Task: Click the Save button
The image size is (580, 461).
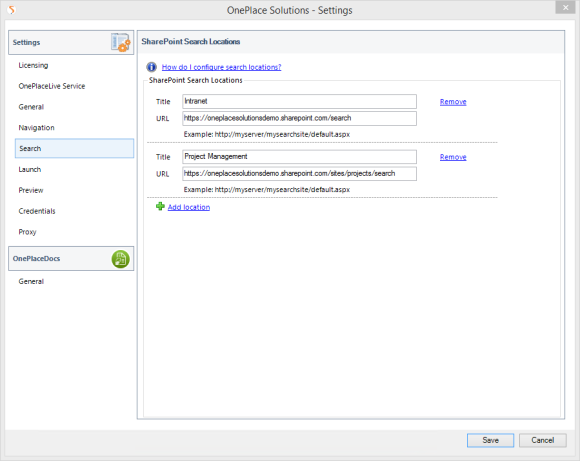Action: pyautogui.click(x=490, y=440)
